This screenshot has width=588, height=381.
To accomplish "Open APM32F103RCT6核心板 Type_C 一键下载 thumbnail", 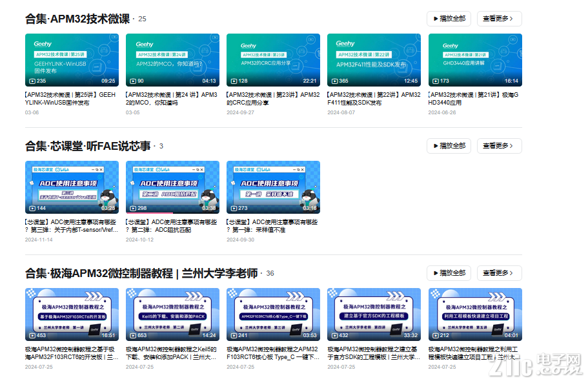I will point(274,314).
